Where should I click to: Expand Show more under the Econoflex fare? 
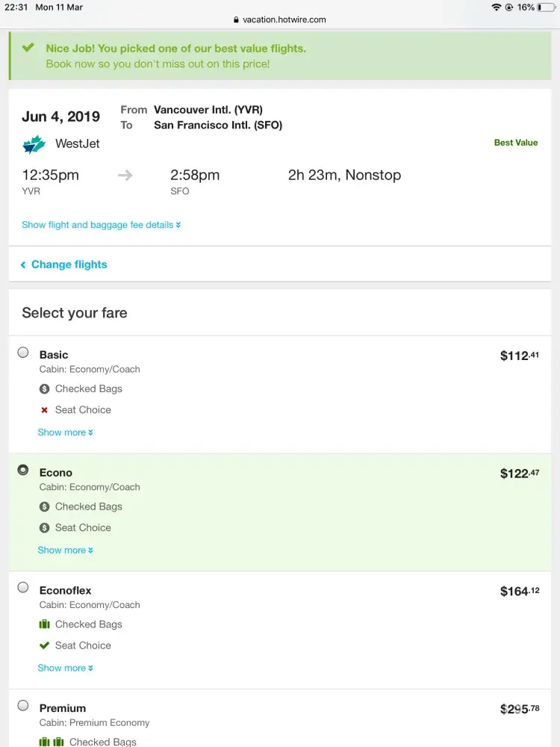[x=65, y=669]
